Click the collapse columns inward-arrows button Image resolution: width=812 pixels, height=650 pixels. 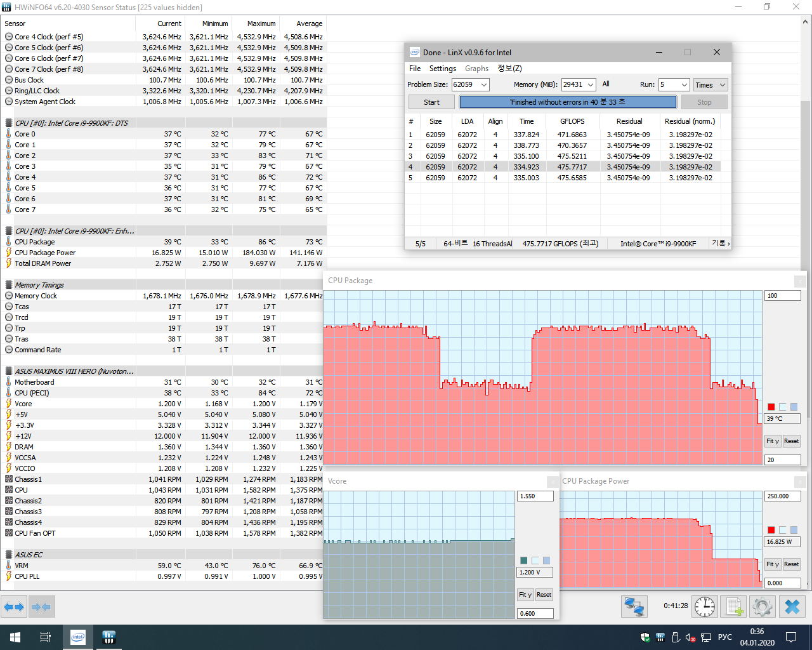coord(42,607)
